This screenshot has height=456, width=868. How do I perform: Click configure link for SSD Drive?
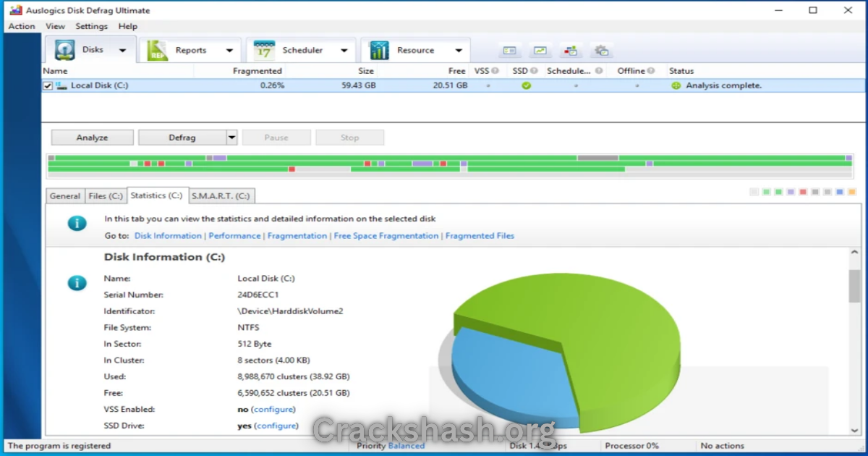[276, 426]
